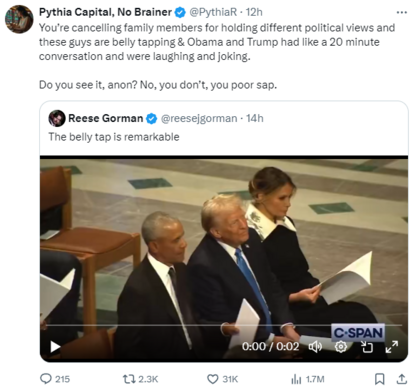This screenshot has width=413, height=388.
Task: Open Pythia Capital profile avatar
Action: click(19, 19)
